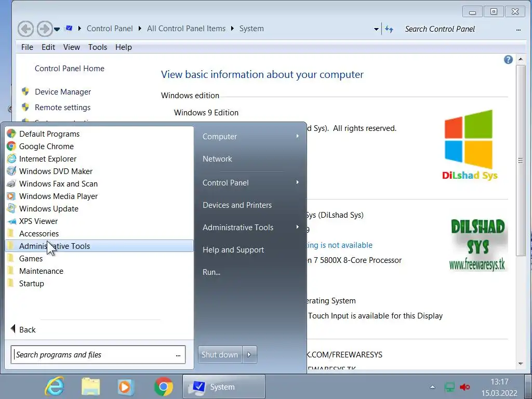Open Remote settings link
532x399 pixels.
(63, 108)
